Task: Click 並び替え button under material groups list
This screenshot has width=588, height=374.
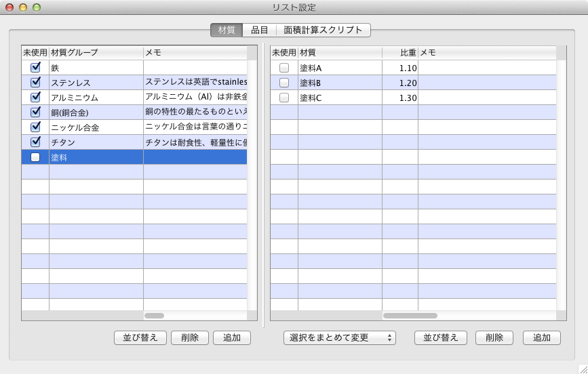Action: [140, 337]
